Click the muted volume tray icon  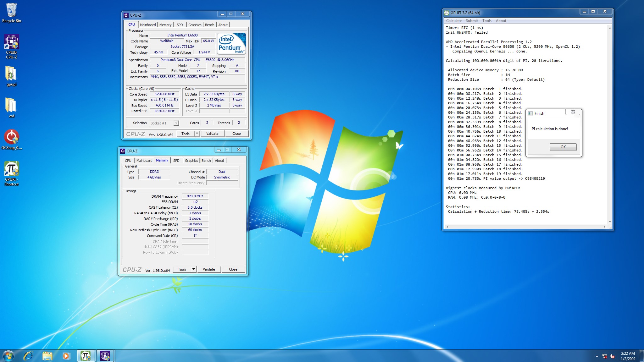pyautogui.click(x=612, y=356)
